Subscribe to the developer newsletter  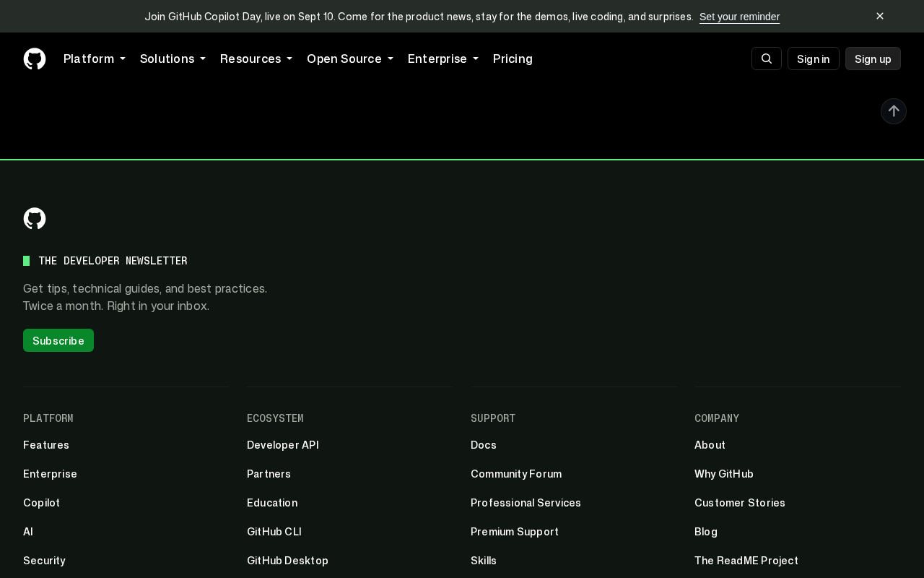pos(58,340)
